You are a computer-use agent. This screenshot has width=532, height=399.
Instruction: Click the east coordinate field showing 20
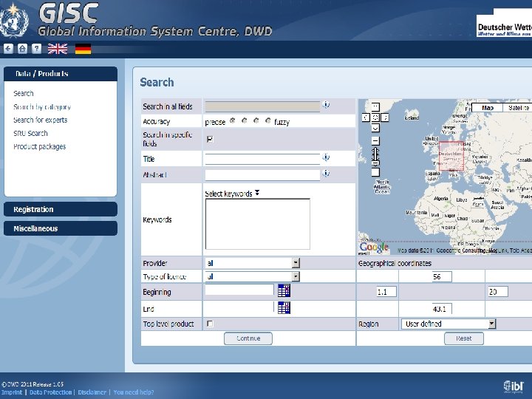[498, 291]
